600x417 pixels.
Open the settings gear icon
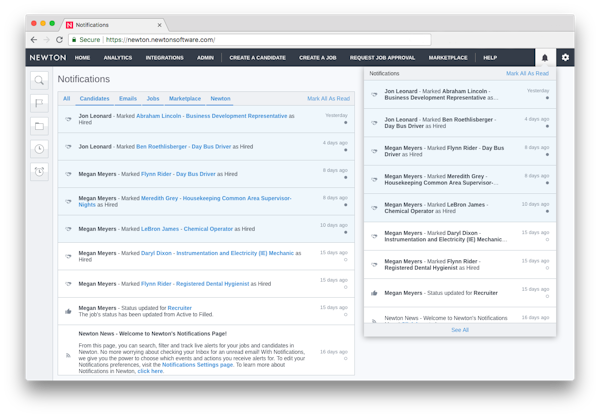pos(565,58)
